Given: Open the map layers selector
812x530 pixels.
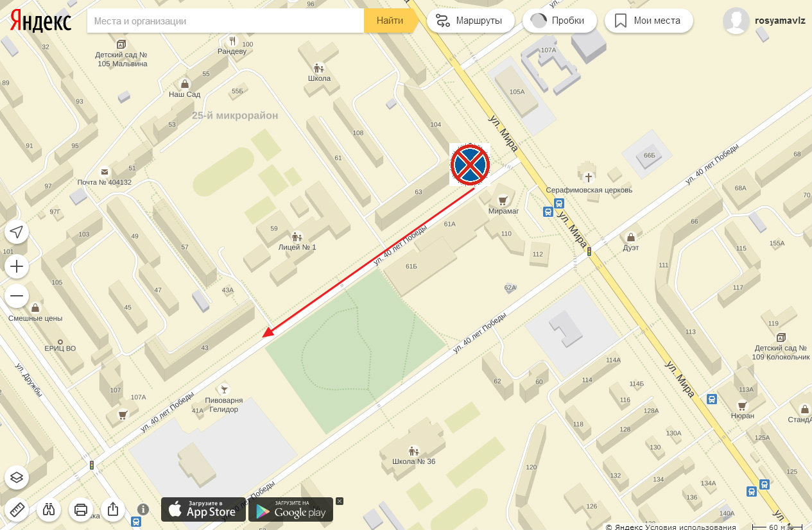Looking at the screenshot, I should [17, 477].
